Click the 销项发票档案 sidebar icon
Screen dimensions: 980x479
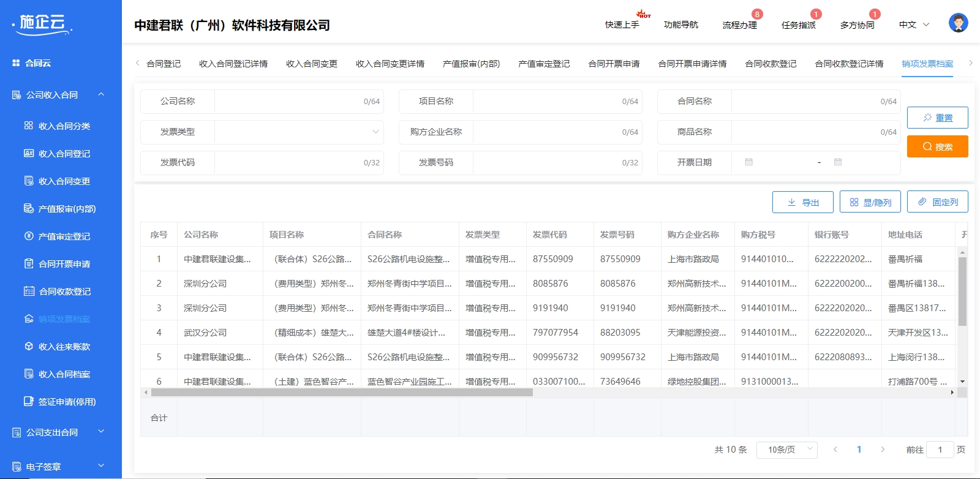pos(28,319)
